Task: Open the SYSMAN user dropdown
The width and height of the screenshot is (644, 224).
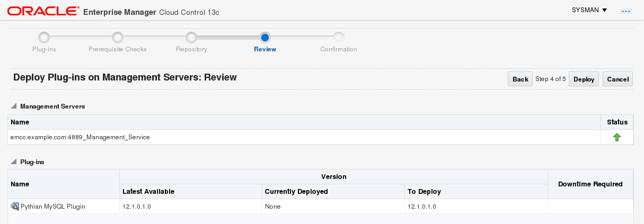Action: (589, 10)
